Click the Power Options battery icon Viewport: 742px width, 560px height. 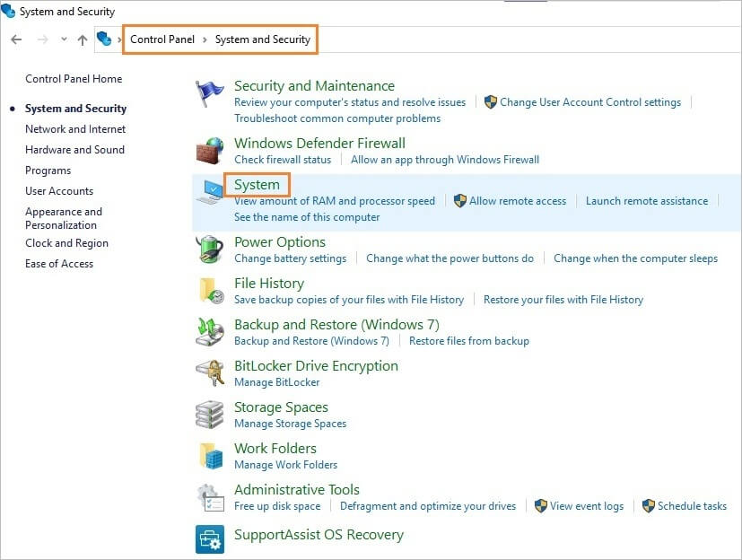point(210,249)
